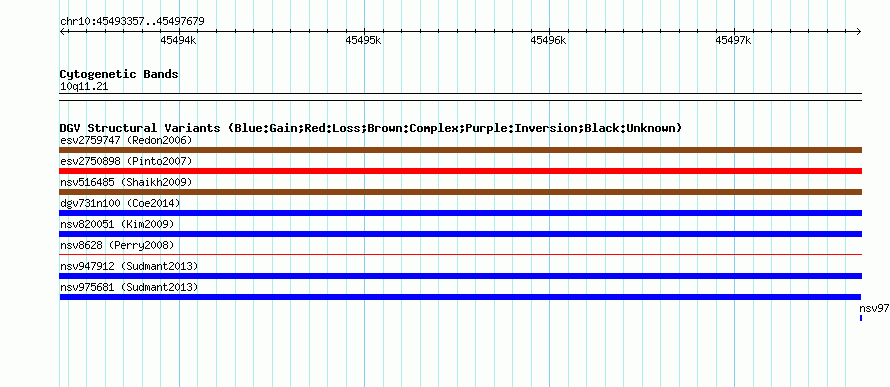Click the dgv731n100 (Coe2014) label
Screen dimensions: 890x387
point(120,203)
